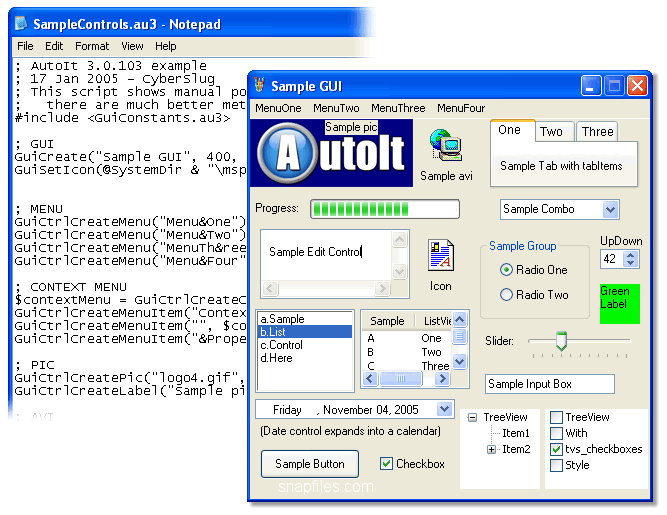Uncheck the tvs_checkboxes item
667x515 pixels.
pyautogui.click(x=556, y=449)
